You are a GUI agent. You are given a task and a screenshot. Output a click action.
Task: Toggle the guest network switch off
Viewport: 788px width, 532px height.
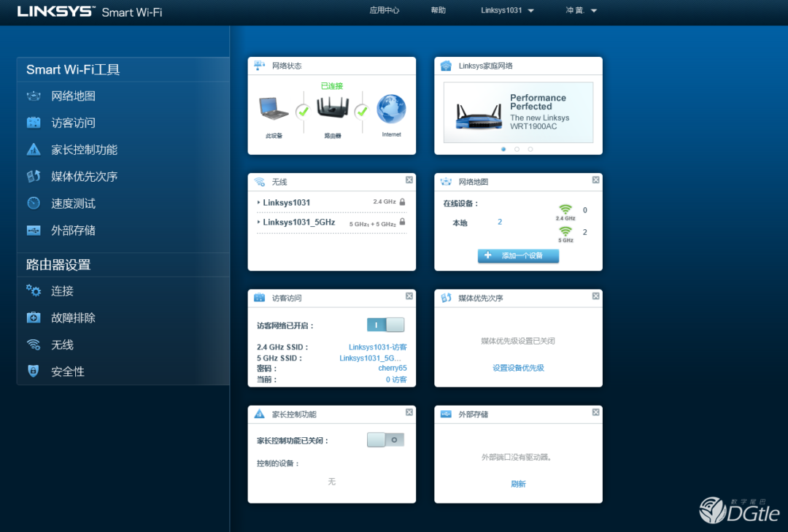(x=385, y=325)
